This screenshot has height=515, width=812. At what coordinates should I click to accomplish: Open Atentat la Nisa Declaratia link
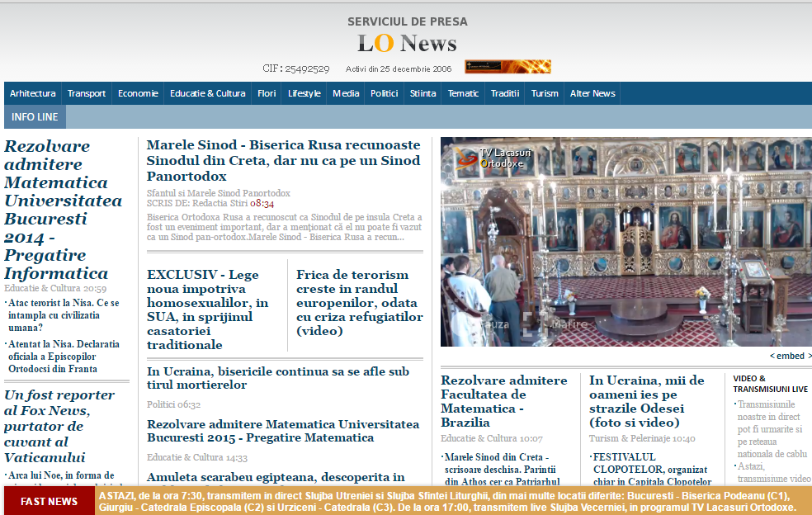pyautogui.click(x=64, y=357)
